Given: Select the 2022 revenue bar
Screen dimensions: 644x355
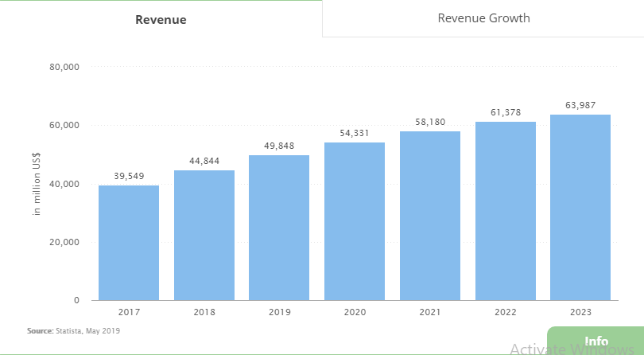Looking at the screenshot, I should pos(506,211).
